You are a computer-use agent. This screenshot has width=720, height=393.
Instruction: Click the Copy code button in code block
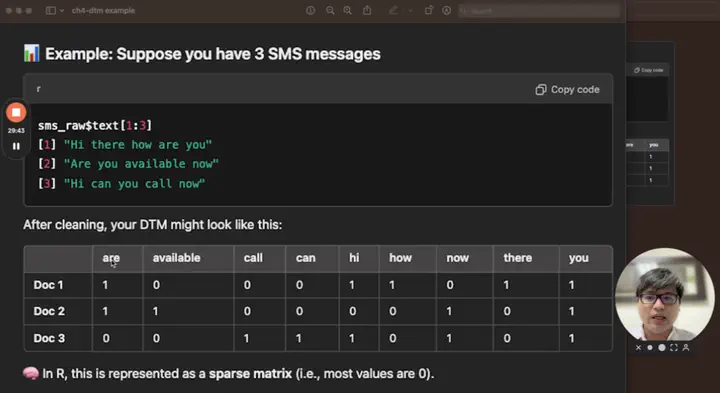tap(568, 90)
